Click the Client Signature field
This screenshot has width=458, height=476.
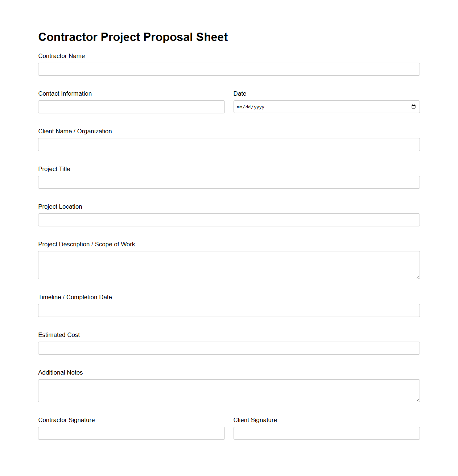pos(326,433)
